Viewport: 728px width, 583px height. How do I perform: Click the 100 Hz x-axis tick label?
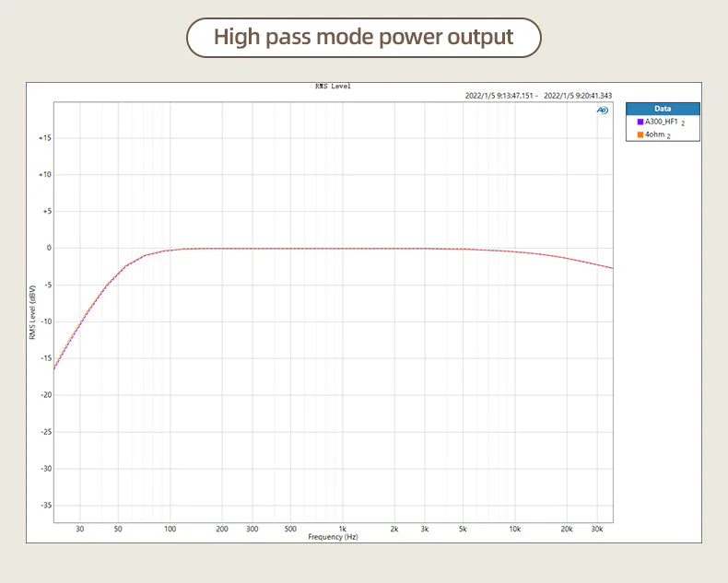pos(170,529)
